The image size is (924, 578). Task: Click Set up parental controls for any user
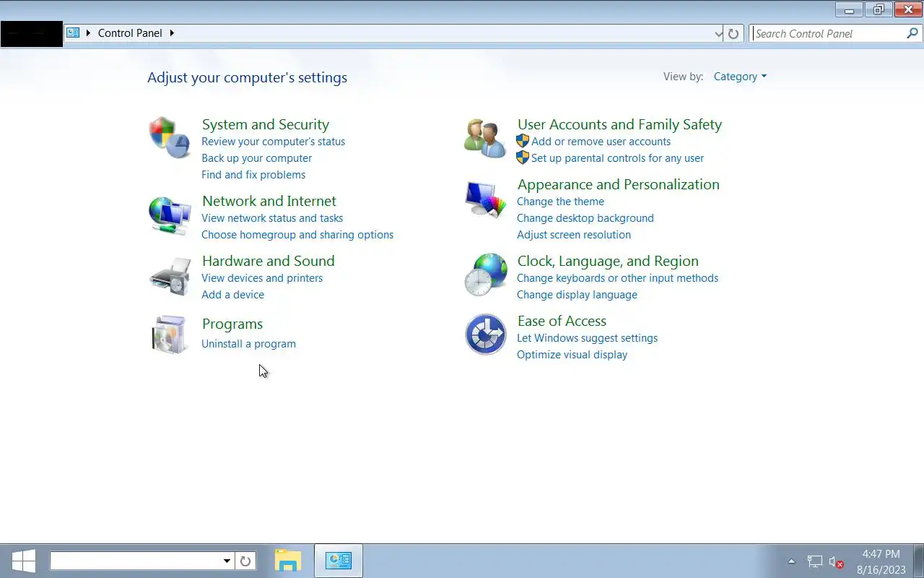tap(617, 158)
